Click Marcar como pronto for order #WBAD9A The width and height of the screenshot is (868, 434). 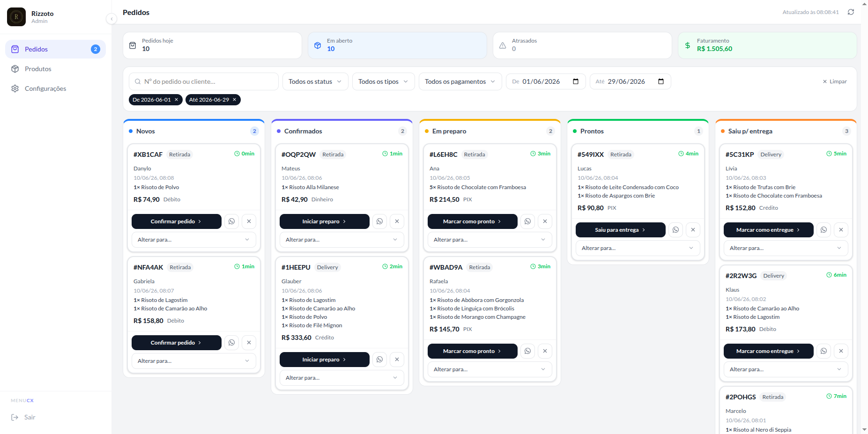tap(473, 351)
